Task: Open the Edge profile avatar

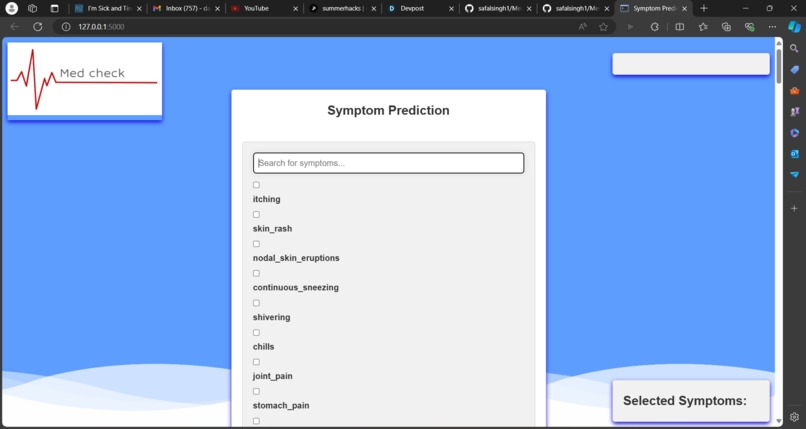Action: coord(11,8)
